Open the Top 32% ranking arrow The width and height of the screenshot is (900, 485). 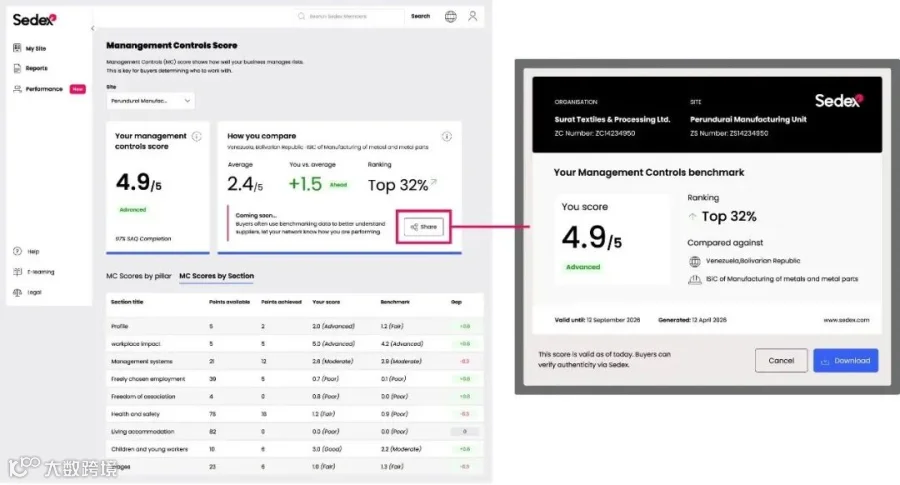pos(434,183)
